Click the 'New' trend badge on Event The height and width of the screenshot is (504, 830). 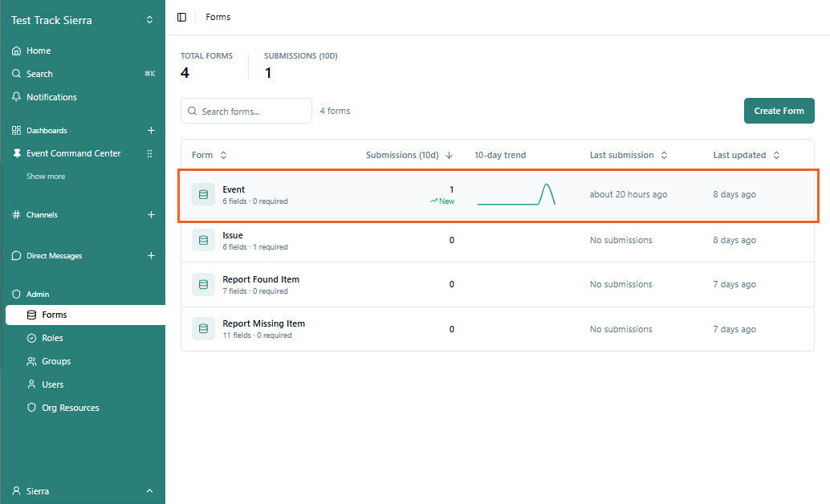(x=442, y=201)
